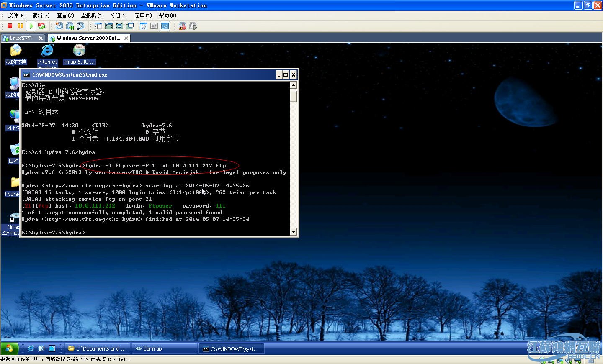Select 我的电脑 desktop icon
Screen dimensions: 603x364
tap(13, 87)
